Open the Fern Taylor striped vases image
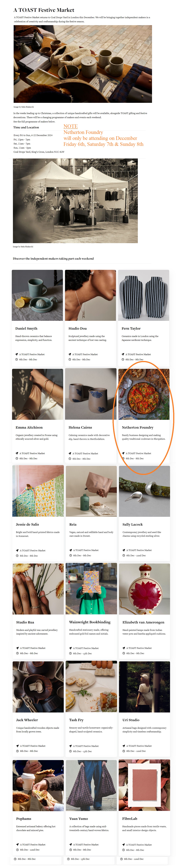The height and width of the screenshot is (868, 176). pyautogui.click(x=143, y=295)
